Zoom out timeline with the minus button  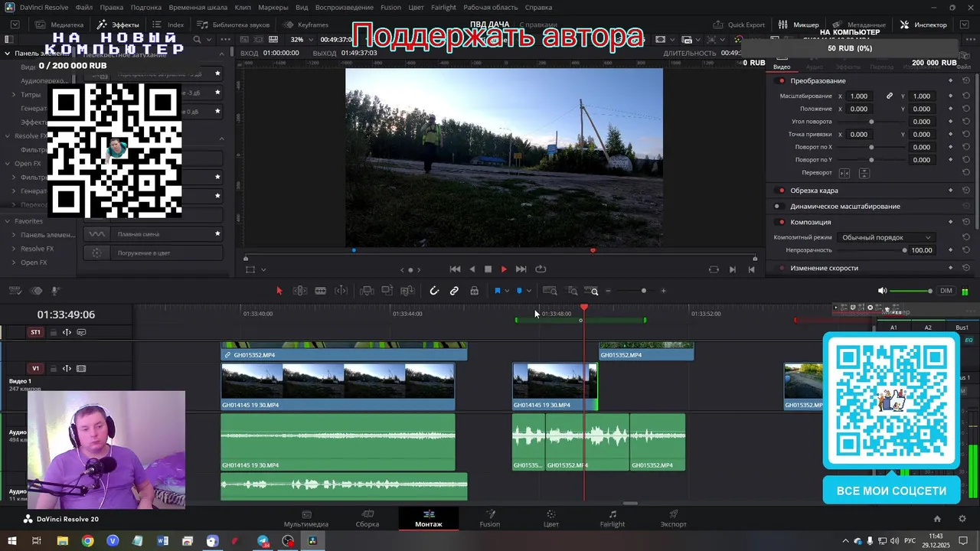point(608,291)
